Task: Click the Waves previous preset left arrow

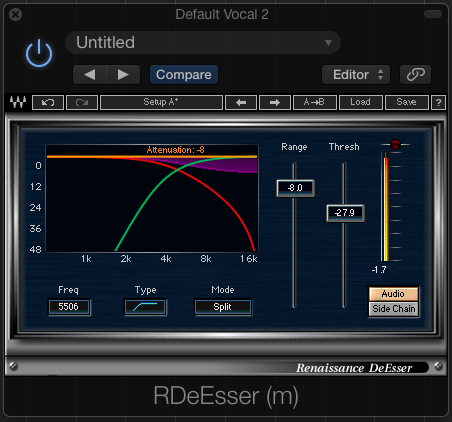Action: (x=241, y=102)
